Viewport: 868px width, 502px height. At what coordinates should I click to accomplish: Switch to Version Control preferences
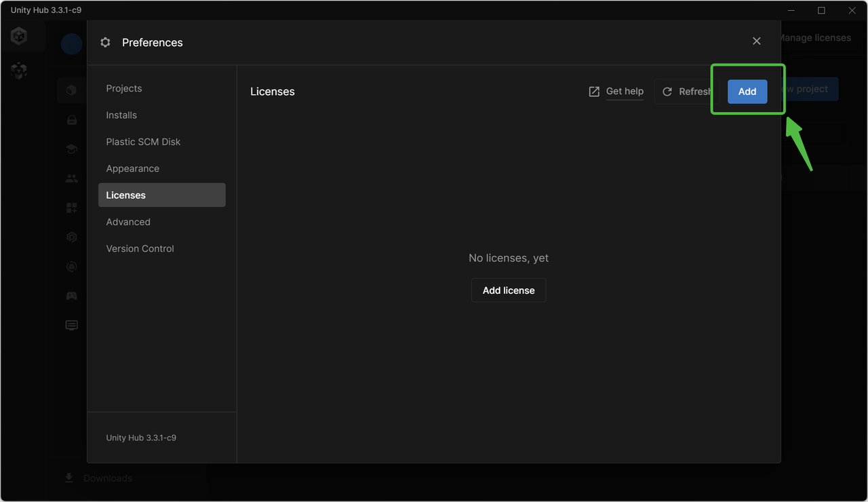[140, 248]
